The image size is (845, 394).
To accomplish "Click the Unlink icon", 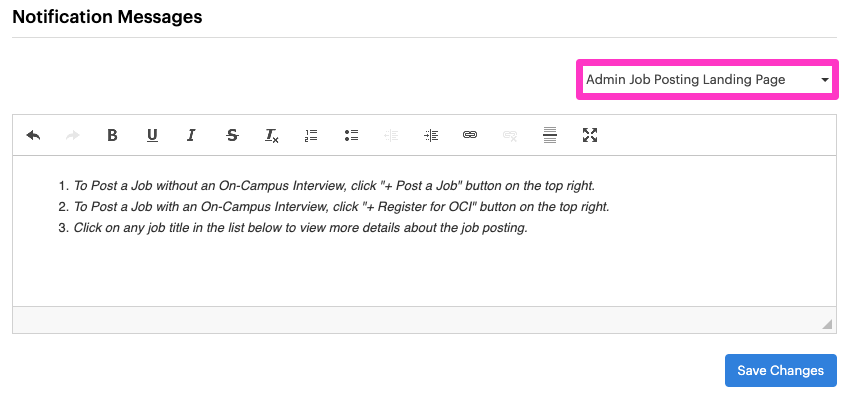I will 510,135.
